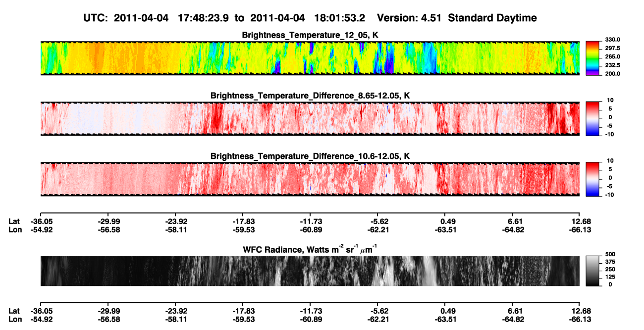Viewport: 644px width, 330px height.
Task: Click the 232.5 color bar tick label
Action: [613, 65]
